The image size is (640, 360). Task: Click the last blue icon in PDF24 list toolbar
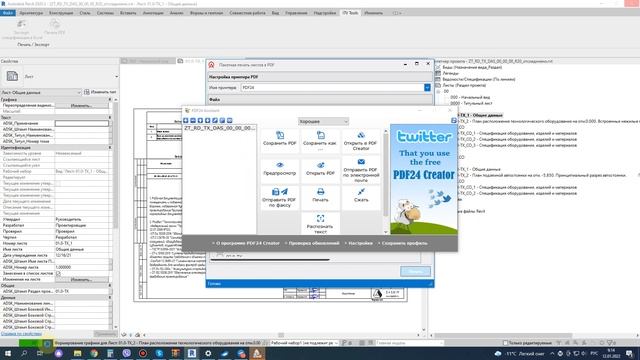pyautogui.click(x=229, y=120)
